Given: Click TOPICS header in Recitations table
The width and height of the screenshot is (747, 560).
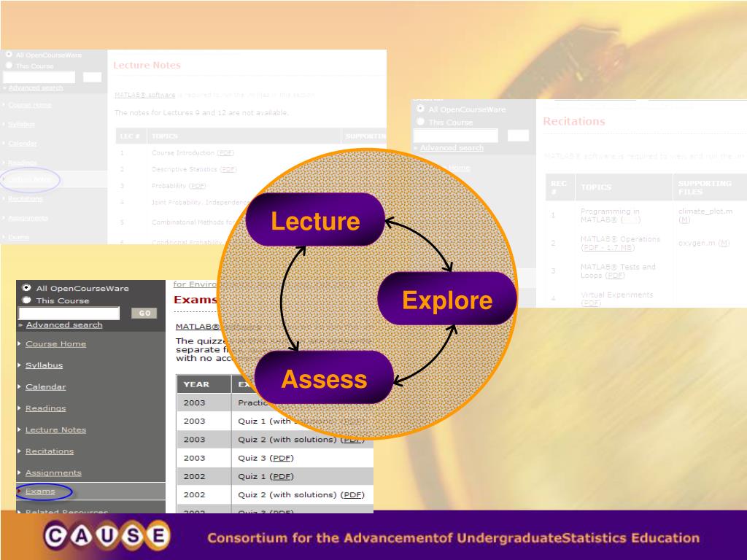Looking at the screenshot, I should (x=596, y=187).
